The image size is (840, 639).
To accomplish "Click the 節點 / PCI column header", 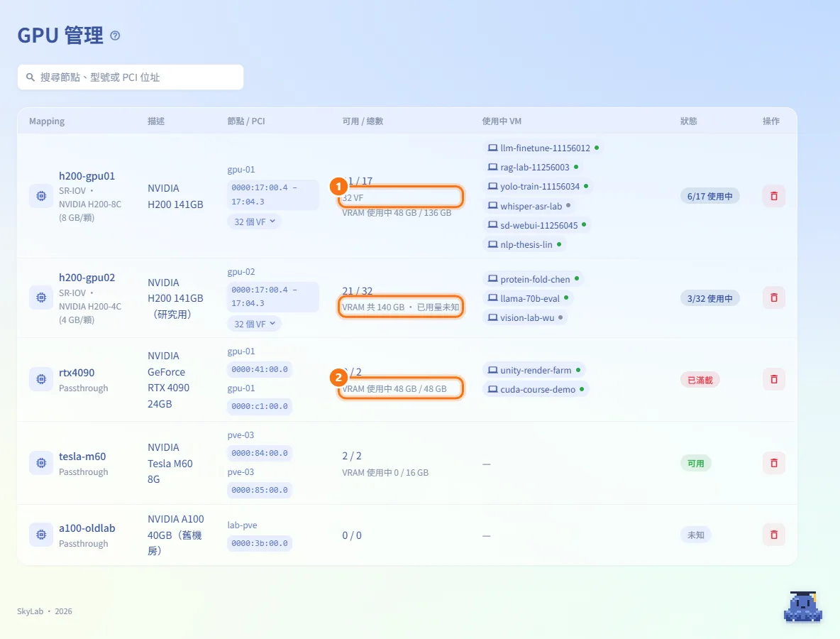I will pos(246,121).
